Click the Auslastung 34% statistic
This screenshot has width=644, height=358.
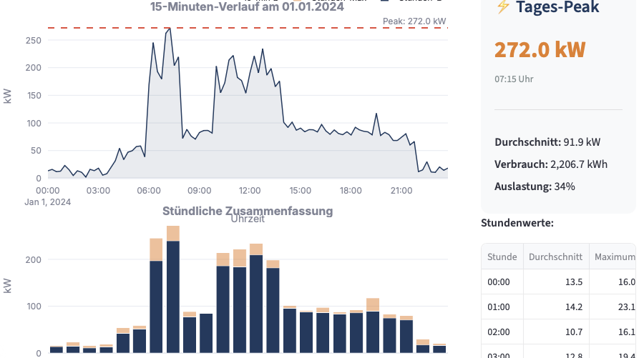pos(535,187)
